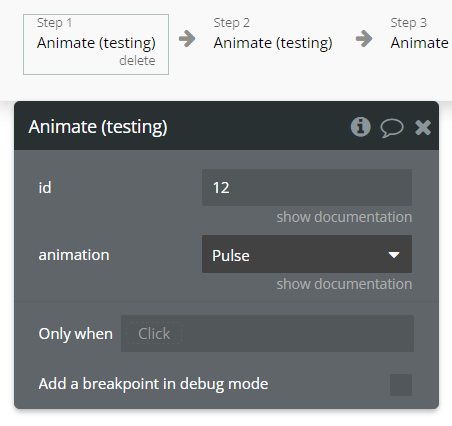Viewport: 452px width, 426px height.
Task: Open the comment bubble icon in panel header
Action: point(392,128)
